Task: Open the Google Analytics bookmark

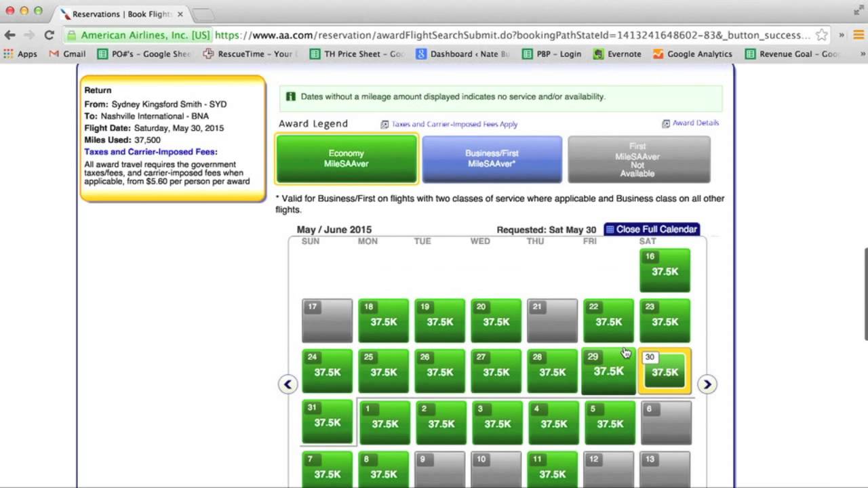Action: click(692, 54)
